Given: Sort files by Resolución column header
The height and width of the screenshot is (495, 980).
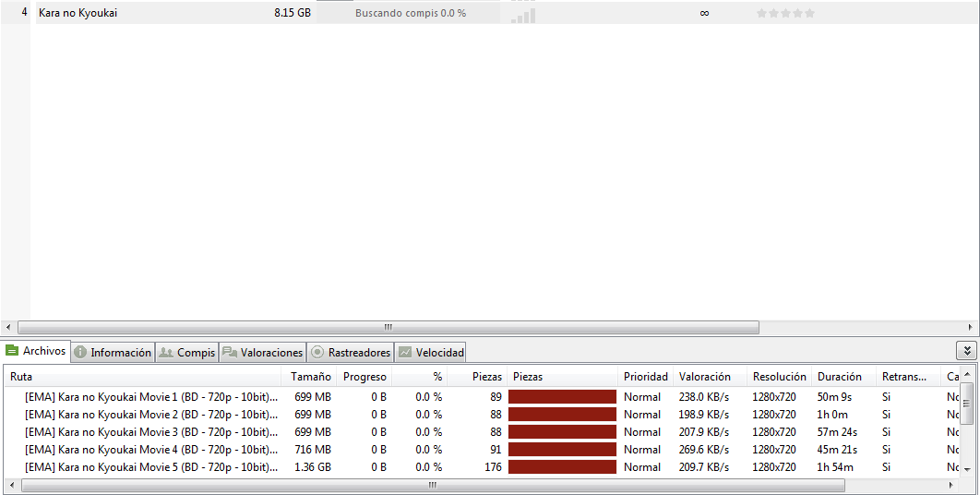Looking at the screenshot, I should pyautogui.click(x=780, y=377).
